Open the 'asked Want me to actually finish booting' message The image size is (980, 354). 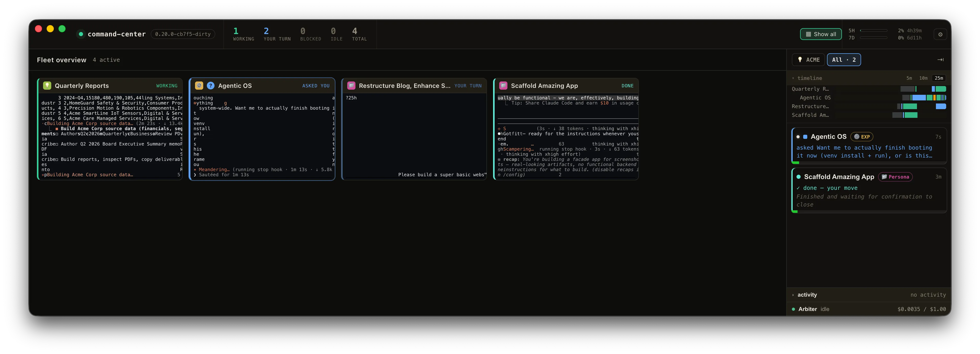click(864, 152)
